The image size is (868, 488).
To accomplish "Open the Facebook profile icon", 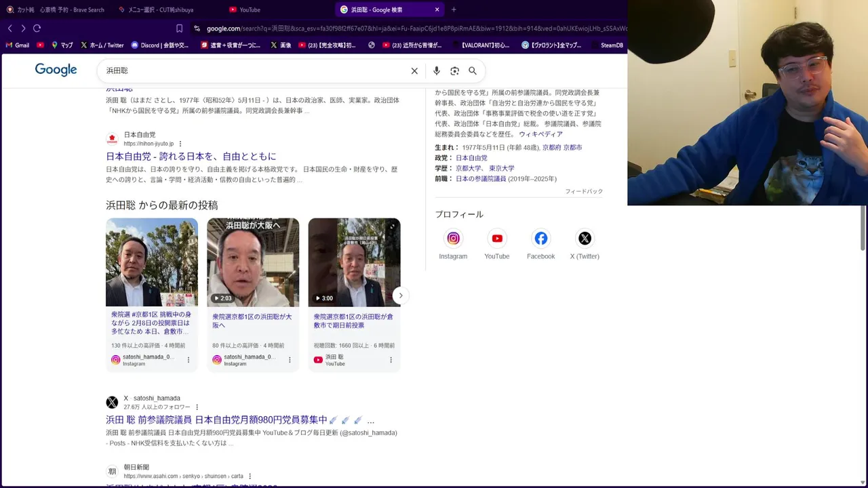I will [x=541, y=239].
